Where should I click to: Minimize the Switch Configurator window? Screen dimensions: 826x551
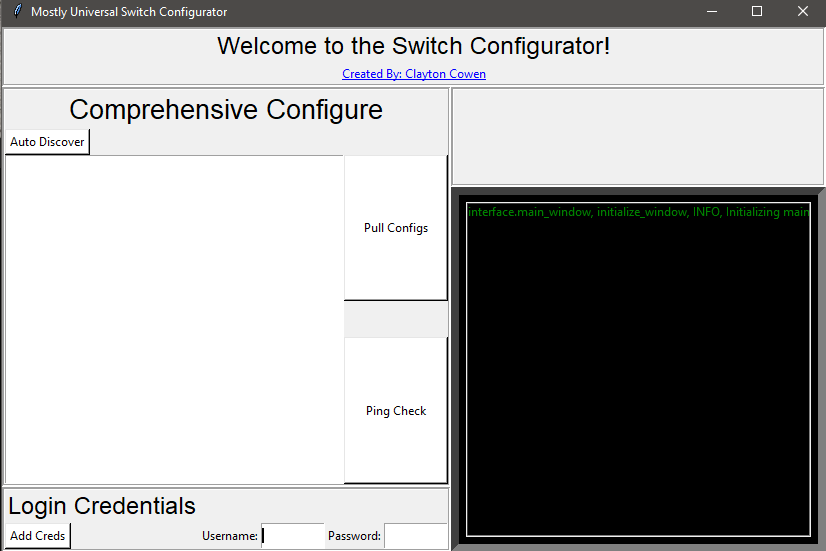coord(712,11)
